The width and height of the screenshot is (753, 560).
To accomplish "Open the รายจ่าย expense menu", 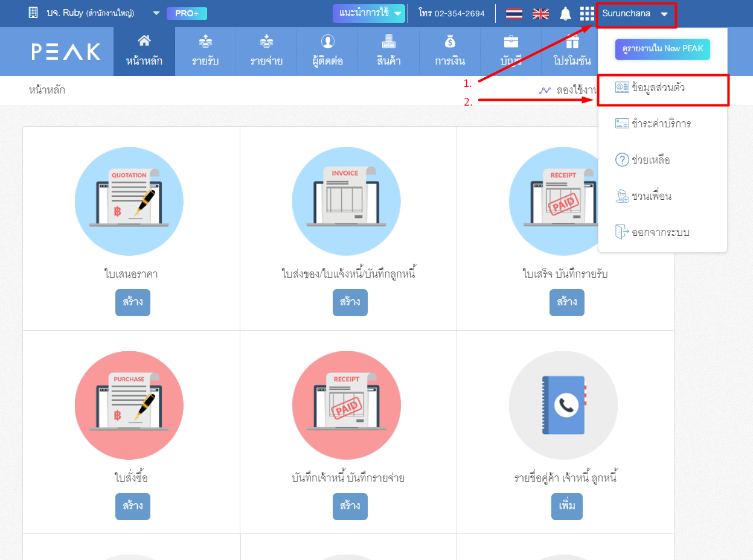I will pyautogui.click(x=266, y=52).
